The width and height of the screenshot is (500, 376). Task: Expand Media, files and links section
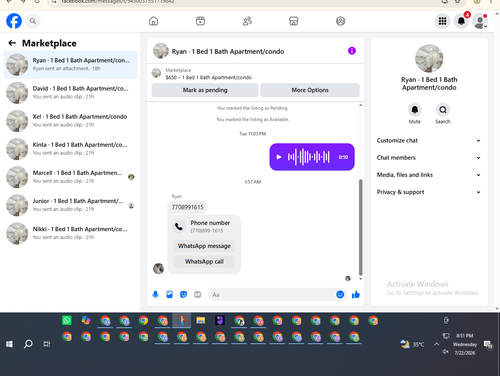(x=429, y=175)
